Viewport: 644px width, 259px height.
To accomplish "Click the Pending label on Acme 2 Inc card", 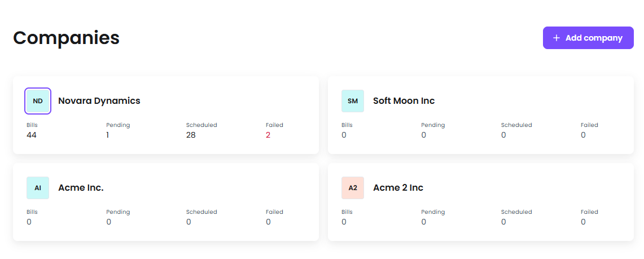I will pos(433,212).
